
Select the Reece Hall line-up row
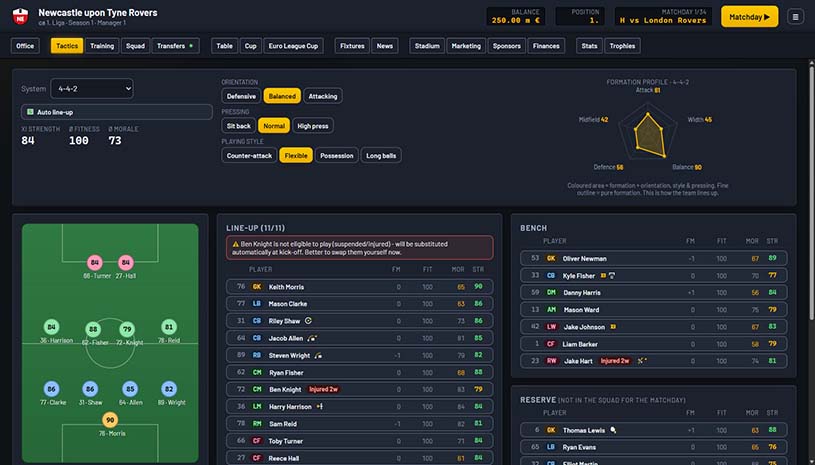coord(360,458)
